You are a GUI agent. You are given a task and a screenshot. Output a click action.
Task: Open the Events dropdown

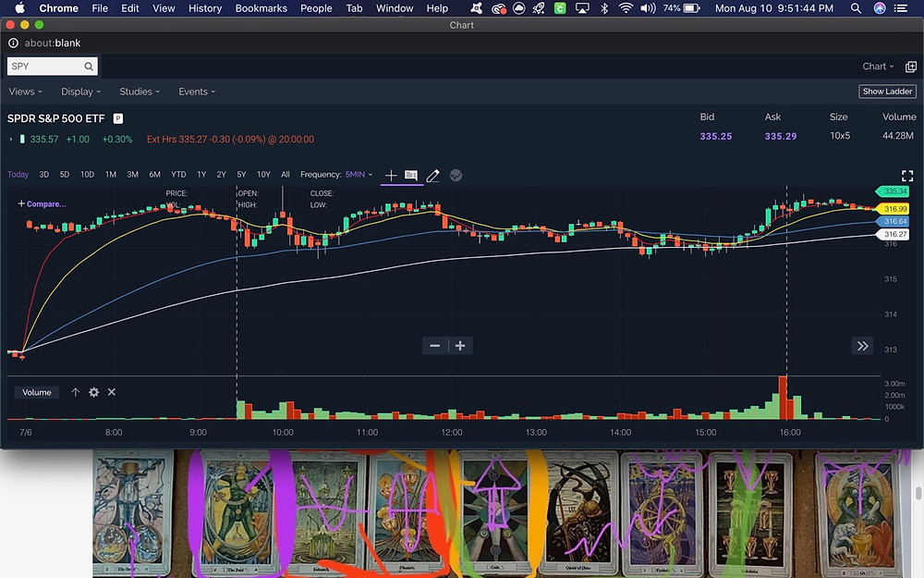pyautogui.click(x=197, y=92)
